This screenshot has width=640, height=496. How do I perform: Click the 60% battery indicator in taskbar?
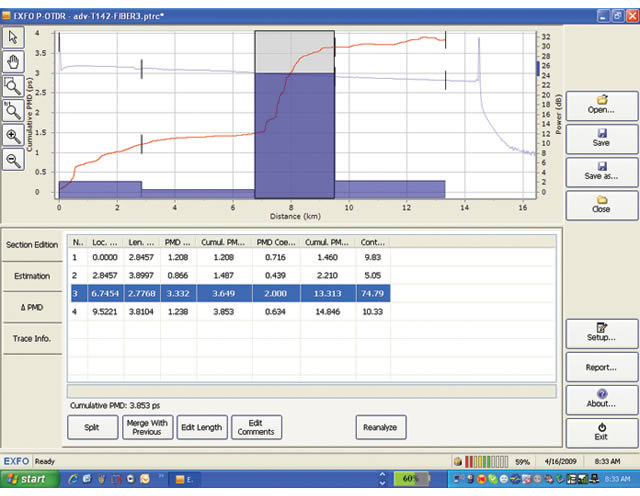tap(412, 478)
